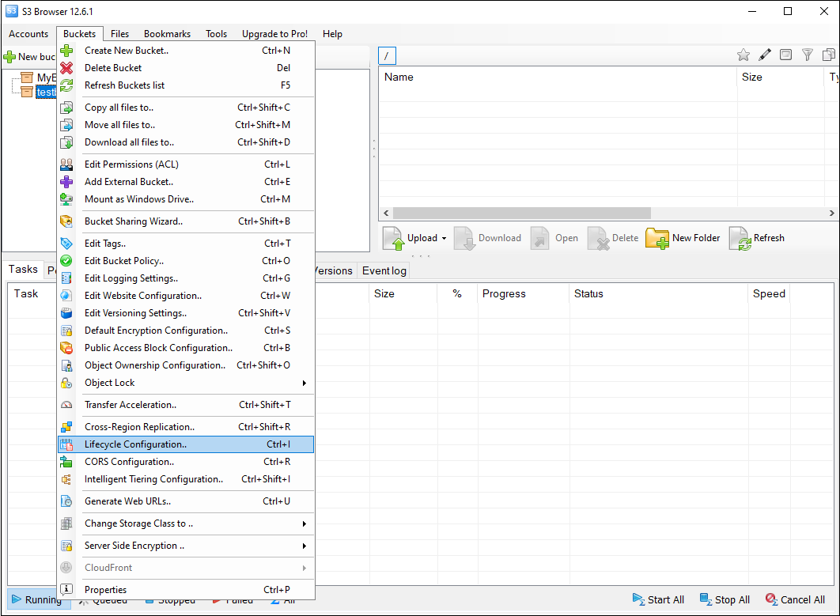Click New bucket toolbar button
Viewport: 840px width, 616px height.
pos(29,57)
